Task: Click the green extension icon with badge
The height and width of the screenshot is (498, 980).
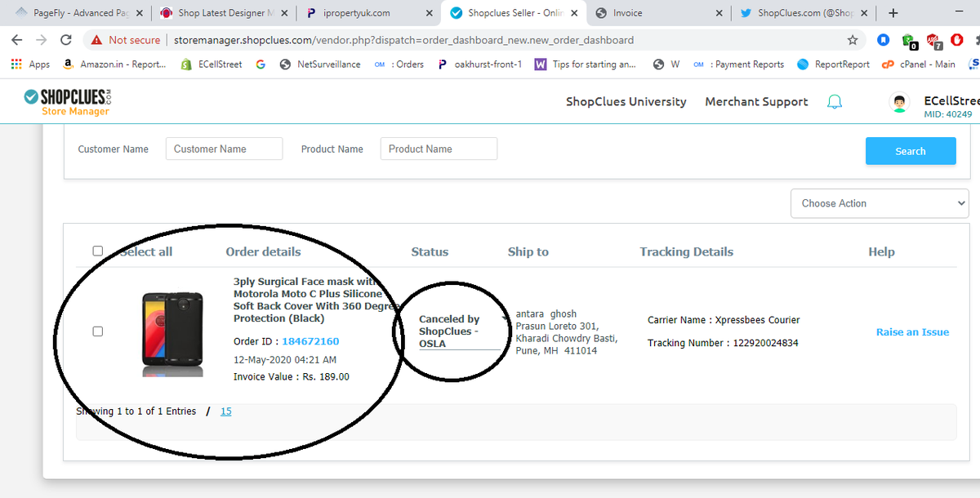Action: [909, 40]
